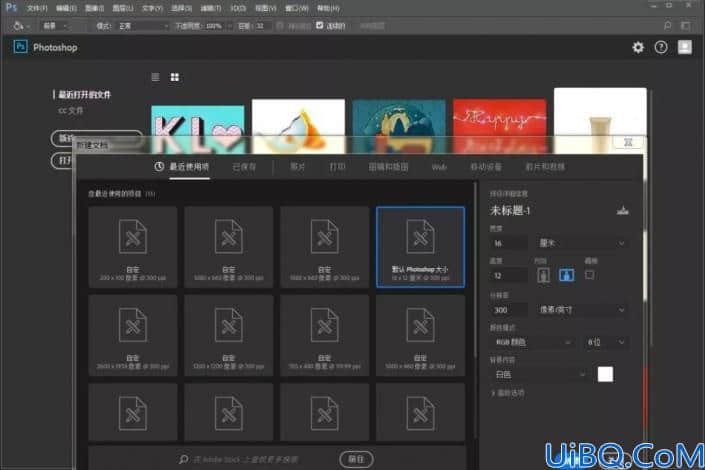
Task: Toggle the 连续的 checkbox
Action: 319,26
